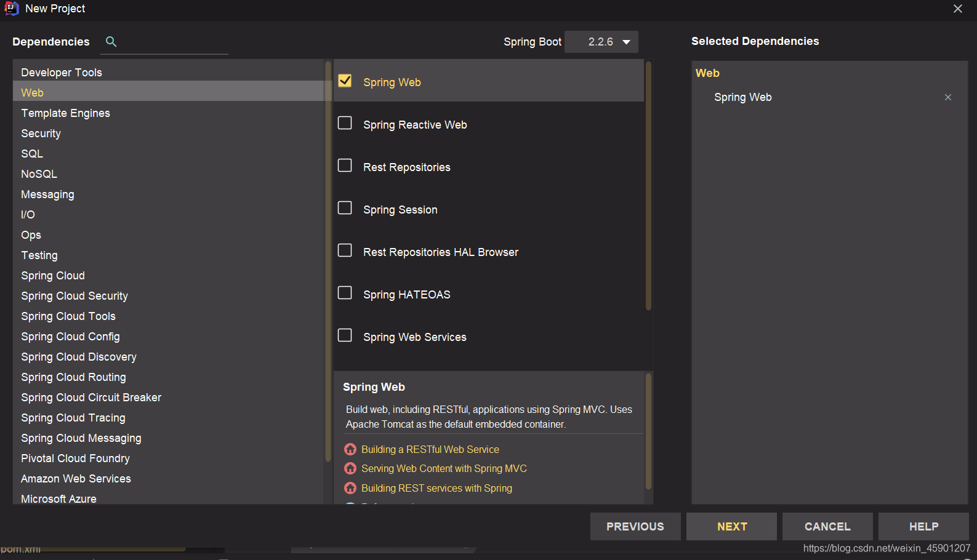
Task: Open the Spring Boot version dropdown
Action: coord(601,42)
